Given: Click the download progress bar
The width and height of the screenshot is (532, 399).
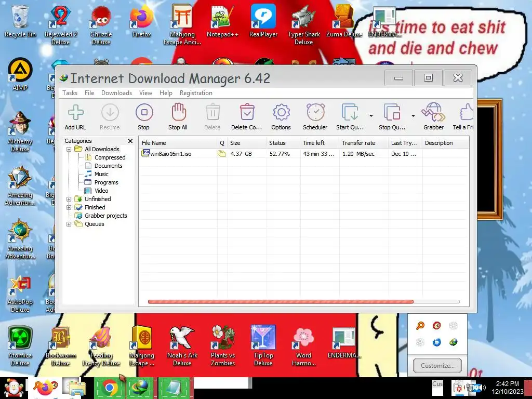Looking at the screenshot, I should (x=303, y=302).
